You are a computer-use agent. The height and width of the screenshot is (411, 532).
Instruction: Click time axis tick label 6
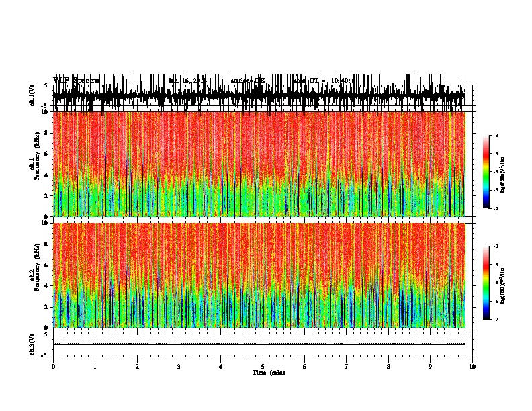(305, 367)
